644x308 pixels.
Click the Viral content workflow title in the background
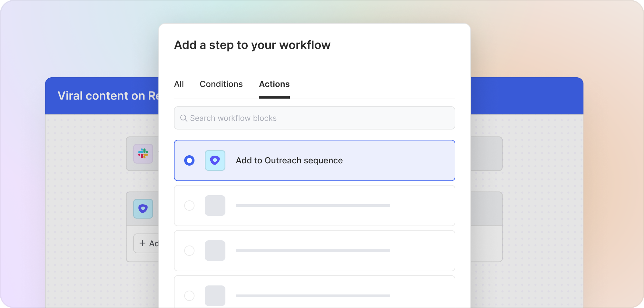[x=108, y=96]
